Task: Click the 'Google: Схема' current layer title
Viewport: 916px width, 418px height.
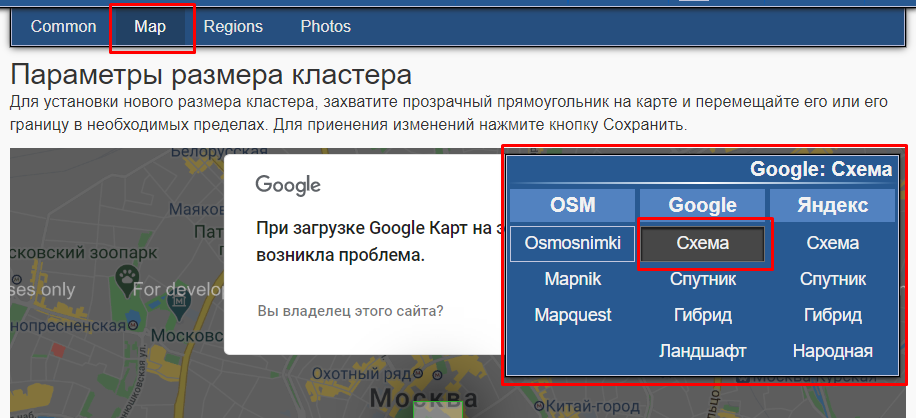Action: tap(821, 169)
